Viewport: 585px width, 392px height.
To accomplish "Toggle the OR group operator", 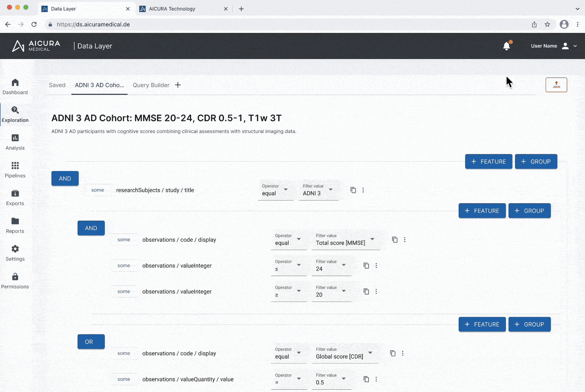I will pyautogui.click(x=91, y=342).
